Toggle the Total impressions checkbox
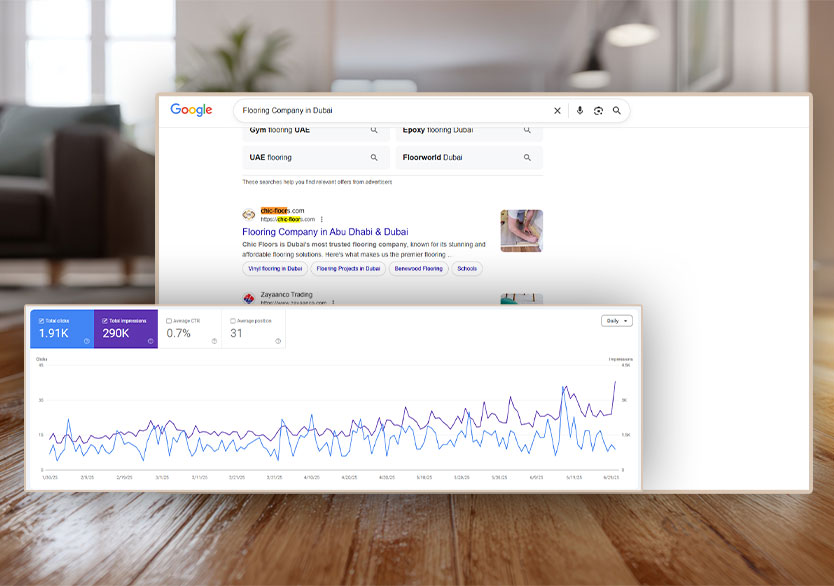 [x=105, y=320]
